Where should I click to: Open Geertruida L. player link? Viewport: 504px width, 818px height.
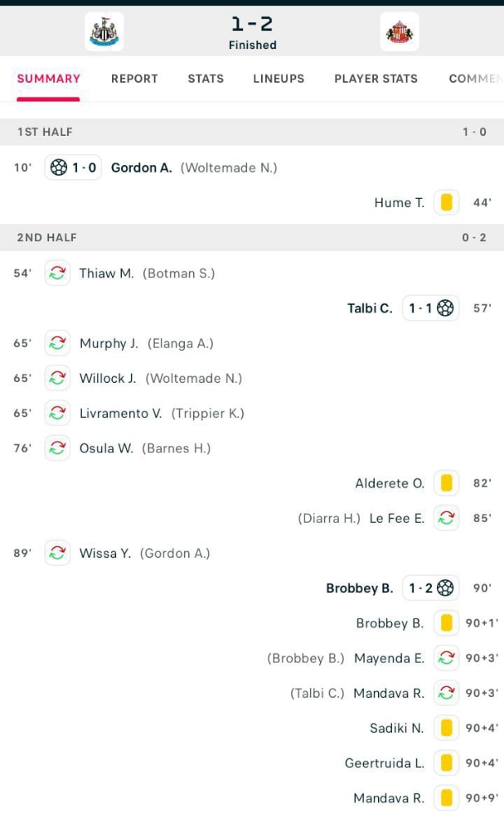click(385, 763)
